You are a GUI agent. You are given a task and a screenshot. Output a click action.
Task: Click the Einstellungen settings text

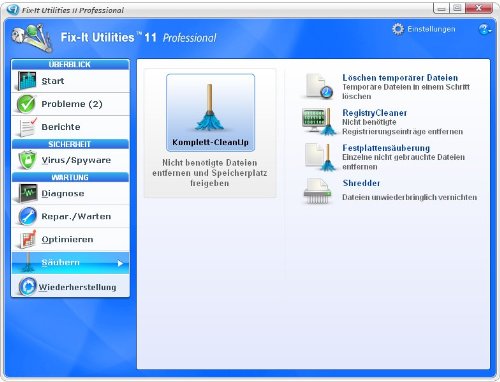point(431,29)
